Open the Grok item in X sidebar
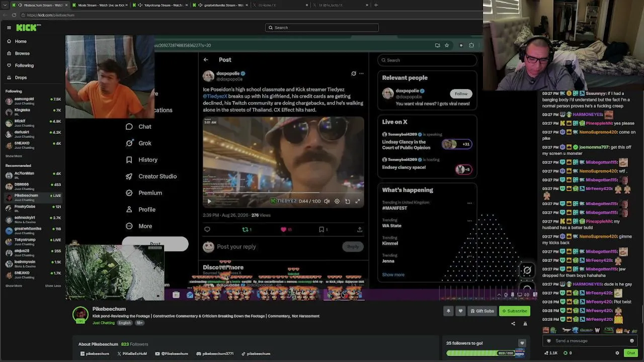Screen dimensions: 644x362 coord(139,143)
